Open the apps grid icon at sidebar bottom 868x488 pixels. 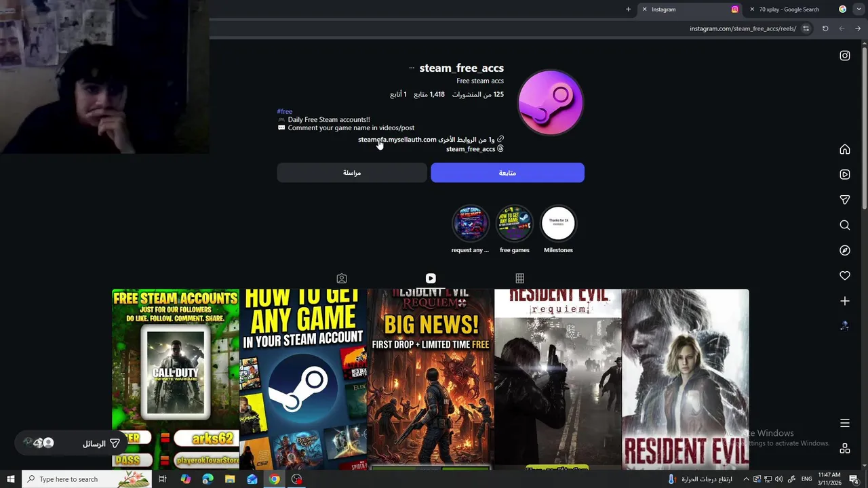(x=845, y=448)
